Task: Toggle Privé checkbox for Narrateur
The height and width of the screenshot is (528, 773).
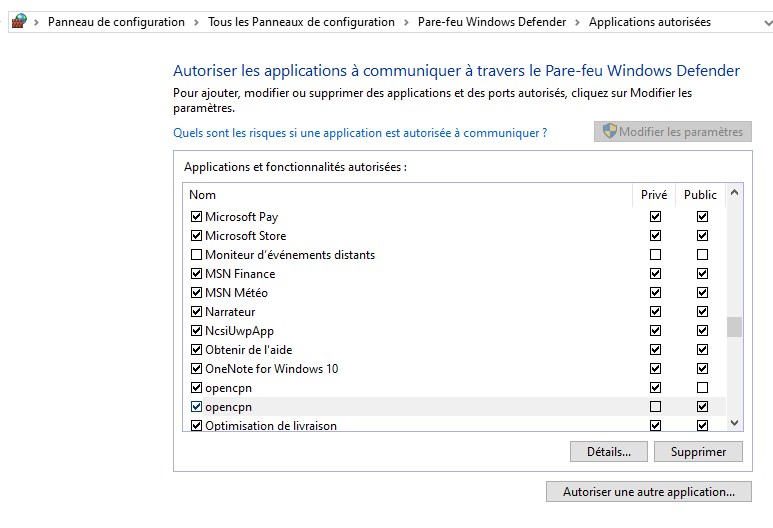Action: pos(655,312)
